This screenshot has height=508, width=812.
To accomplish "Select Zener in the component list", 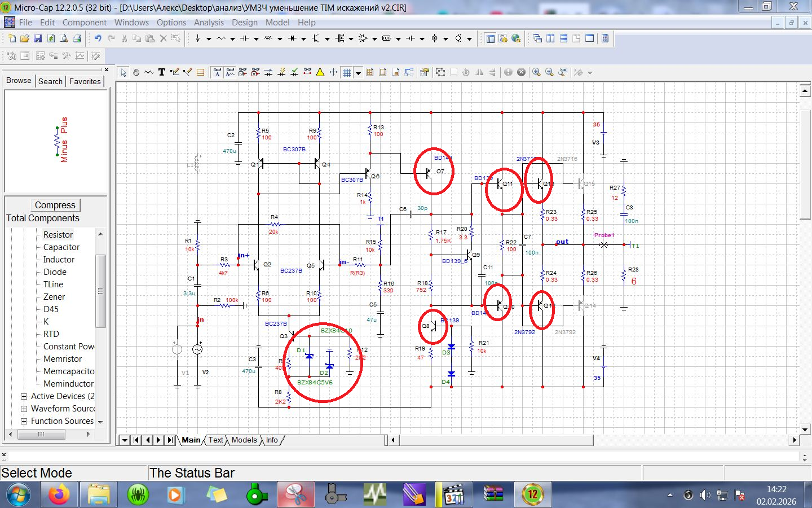I will coord(54,297).
